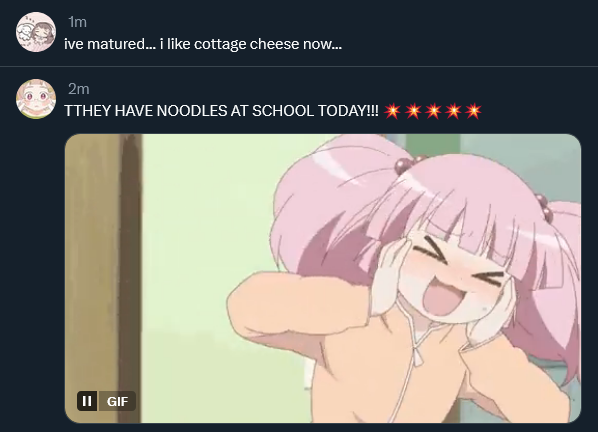Pause the playing GIF
The image size is (598, 432).
coord(87,401)
